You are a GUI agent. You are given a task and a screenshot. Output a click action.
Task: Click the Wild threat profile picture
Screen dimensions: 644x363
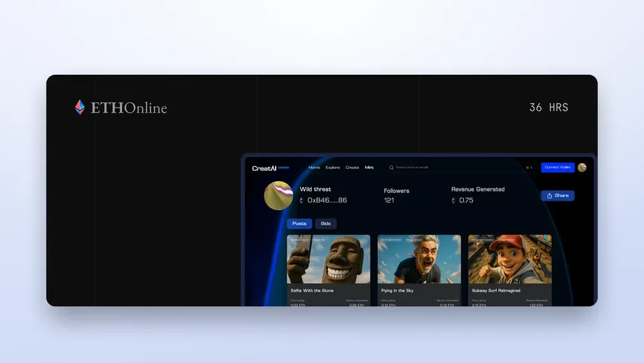(x=278, y=195)
